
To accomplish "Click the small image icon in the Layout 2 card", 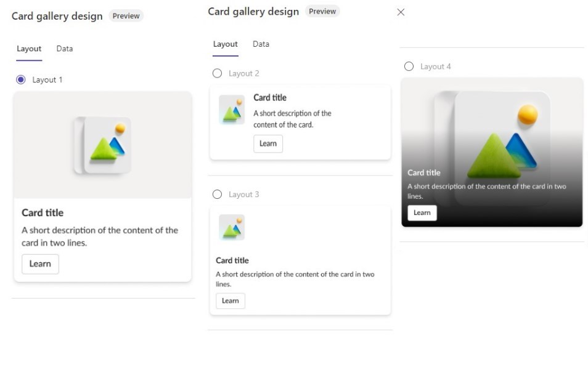I will 232,111.
